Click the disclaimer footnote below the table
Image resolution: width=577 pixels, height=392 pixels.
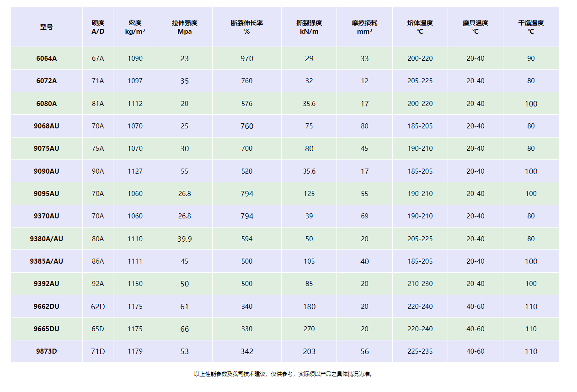(x=284, y=374)
